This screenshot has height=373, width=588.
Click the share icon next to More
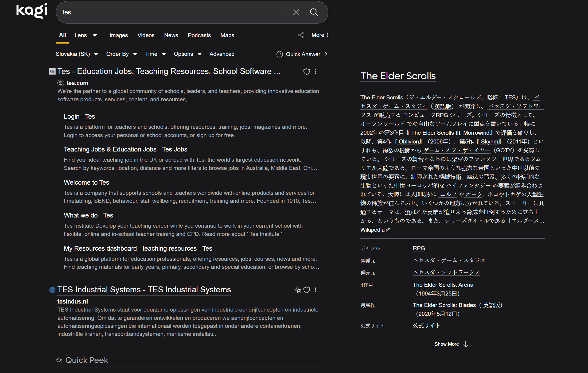(x=301, y=35)
